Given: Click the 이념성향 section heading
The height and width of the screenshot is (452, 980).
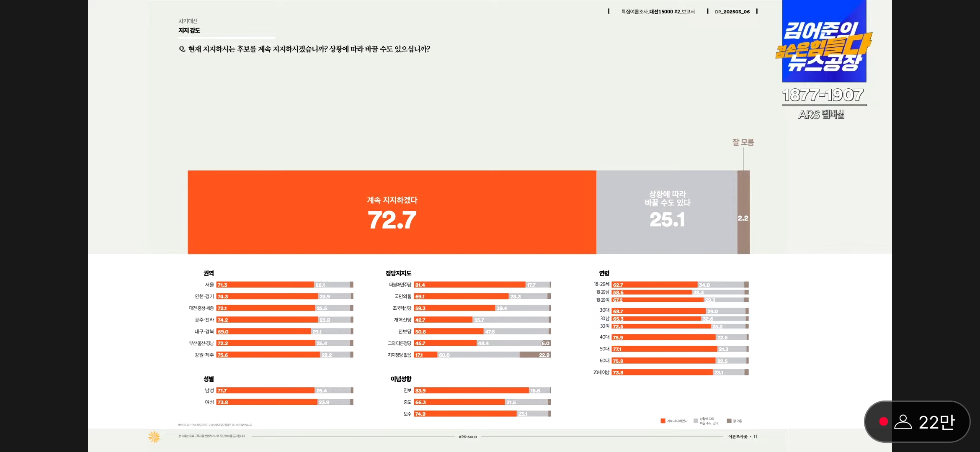Looking at the screenshot, I should pyautogui.click(x=401, y=379).
